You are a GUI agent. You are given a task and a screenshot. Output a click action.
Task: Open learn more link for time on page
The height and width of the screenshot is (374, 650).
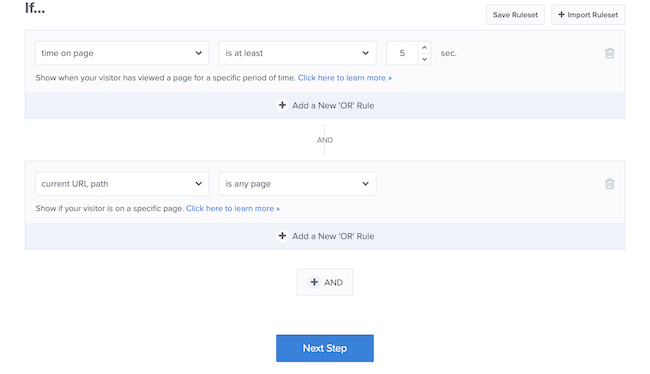[x=344, y=78]
